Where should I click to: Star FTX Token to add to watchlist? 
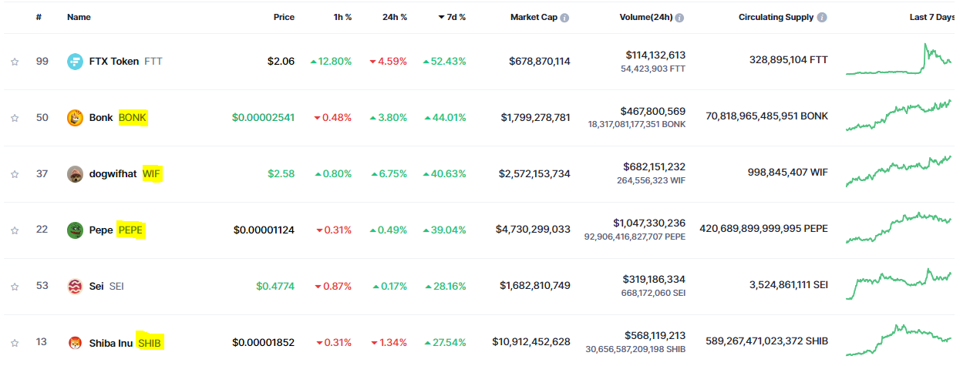tap(15, 62)
